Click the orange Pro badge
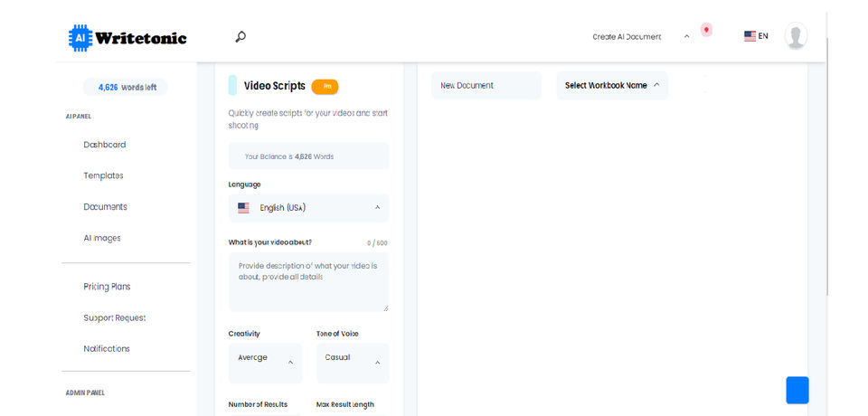The width and height of the screenshot is (868, 416). 325,87
